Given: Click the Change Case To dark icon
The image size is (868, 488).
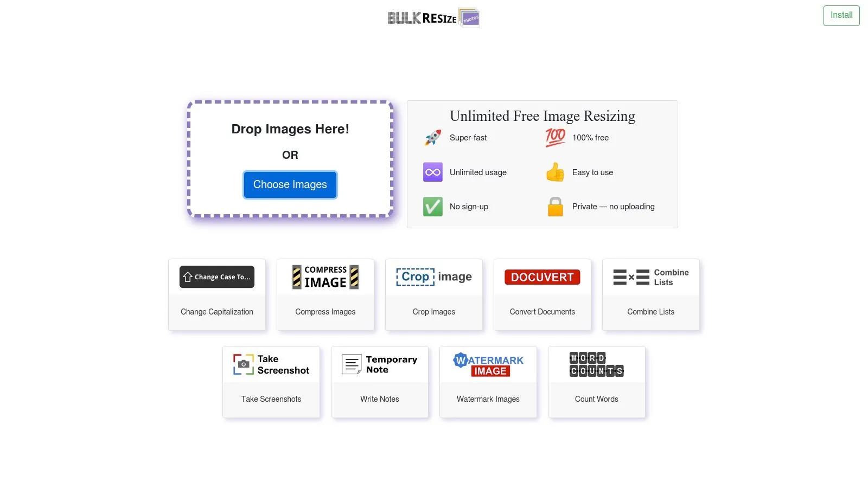Looking at the screenshot, I should pyautogui.click(x=216, y=277).
